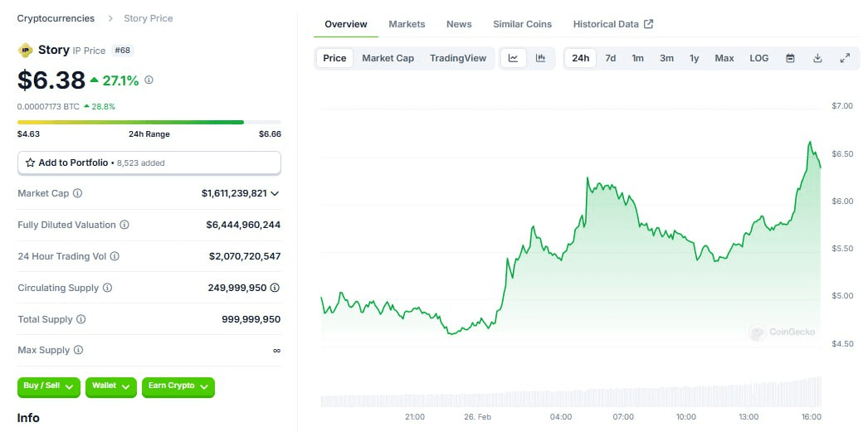Select the 7d time range
Image resolution: width=868 pixels, height=432 pixels.
pos(610,58)
